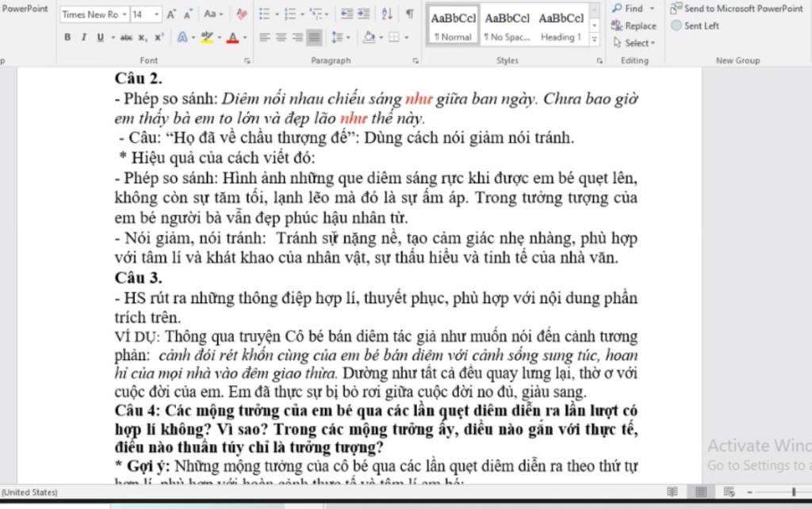Open Paragraph dialog launcher
This screenshot has width=812, height=509.
(x=416, y=60)
